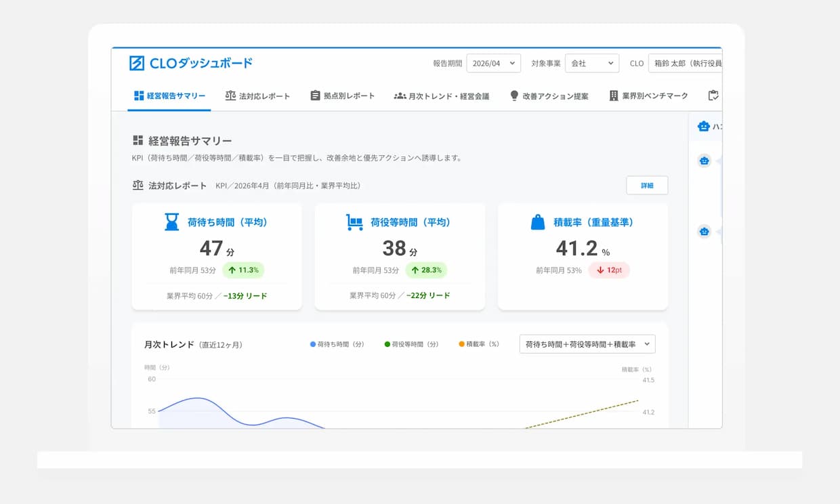The height and width of the screenshot is (504, 840).
Task: Click up-arrow 28.3% badge on 荷役等時間 card
Action: pos(426,270)
